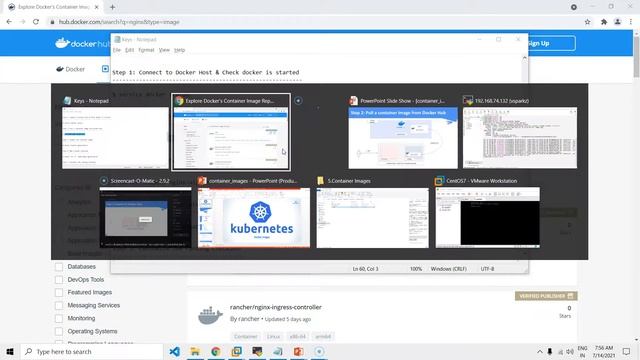Click UTF-8 in Notepad status bar
Viewport: 640px width, 360px height.
pos(487,269)
